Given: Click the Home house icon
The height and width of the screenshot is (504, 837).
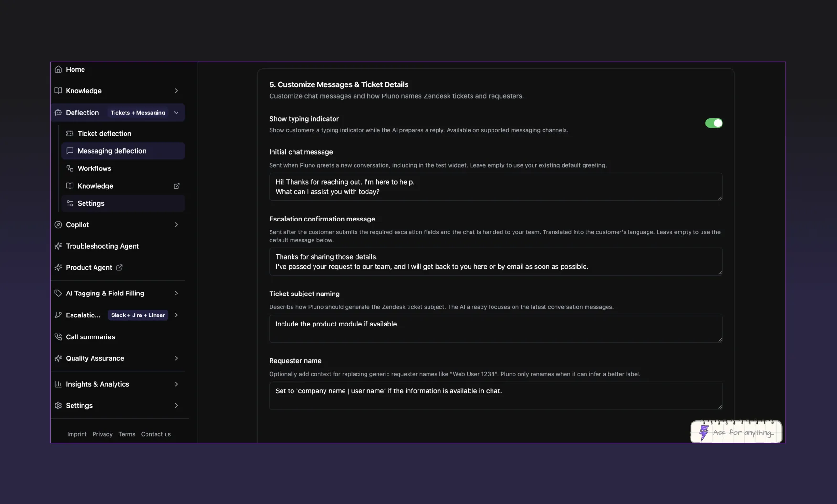Looking at the screenshot, I should point(58,69).
